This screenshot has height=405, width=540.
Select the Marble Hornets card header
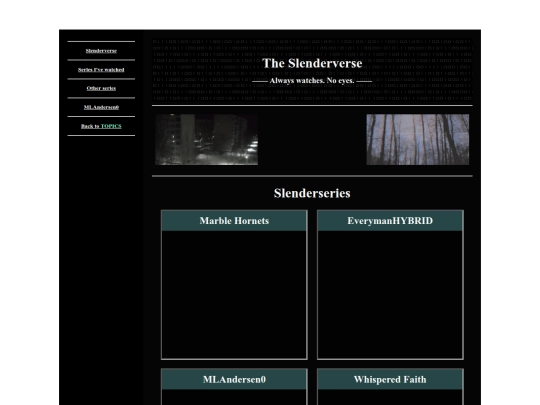[234, 221]
